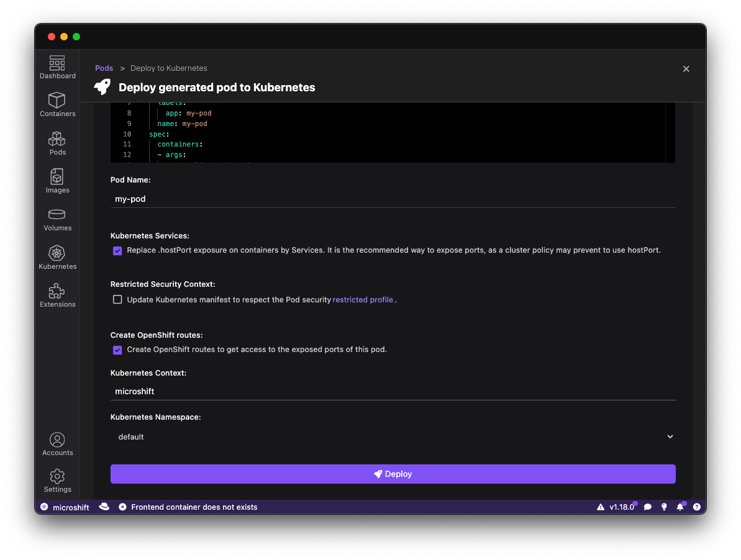The width and height of the screenshot is (741, 560).
Task: Open the Images section
Action: (57, 181)
